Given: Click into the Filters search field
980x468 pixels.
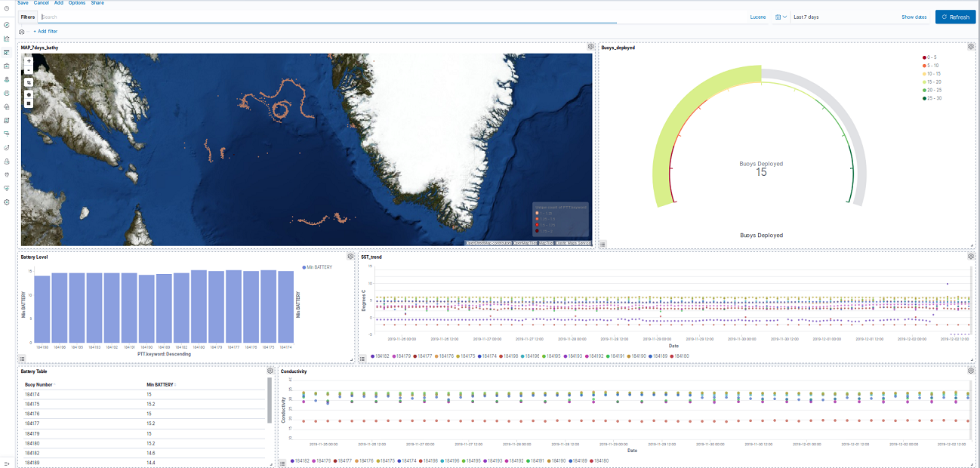Looking at the screenshot, I should [151, 17].
